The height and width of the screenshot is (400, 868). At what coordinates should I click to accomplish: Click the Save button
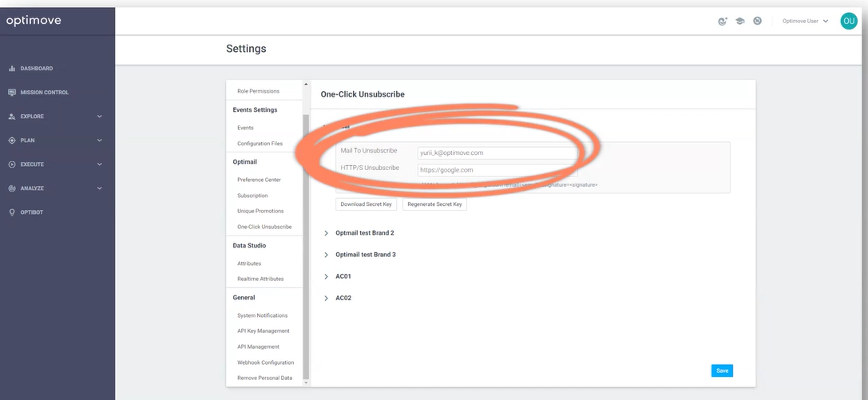click(x=722, y=370)
